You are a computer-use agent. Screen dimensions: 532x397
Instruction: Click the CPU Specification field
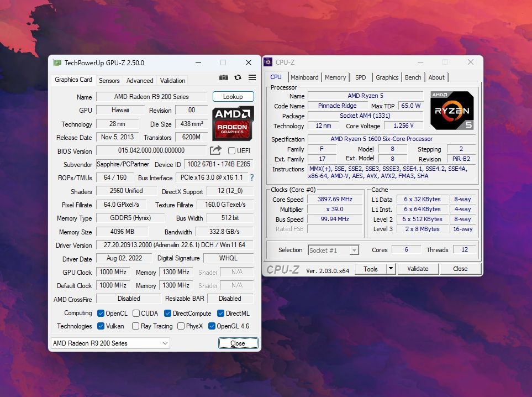392,139
